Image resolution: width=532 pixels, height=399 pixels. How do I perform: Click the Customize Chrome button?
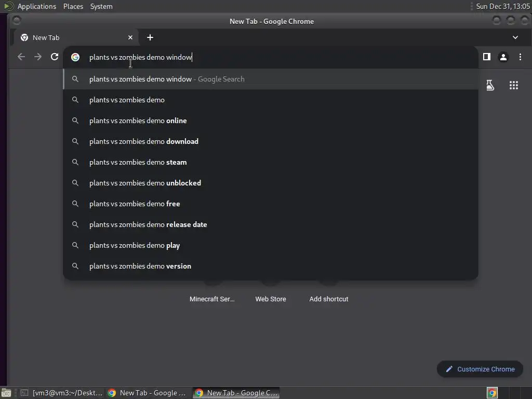pyautogui.click(x=480, y=369)
